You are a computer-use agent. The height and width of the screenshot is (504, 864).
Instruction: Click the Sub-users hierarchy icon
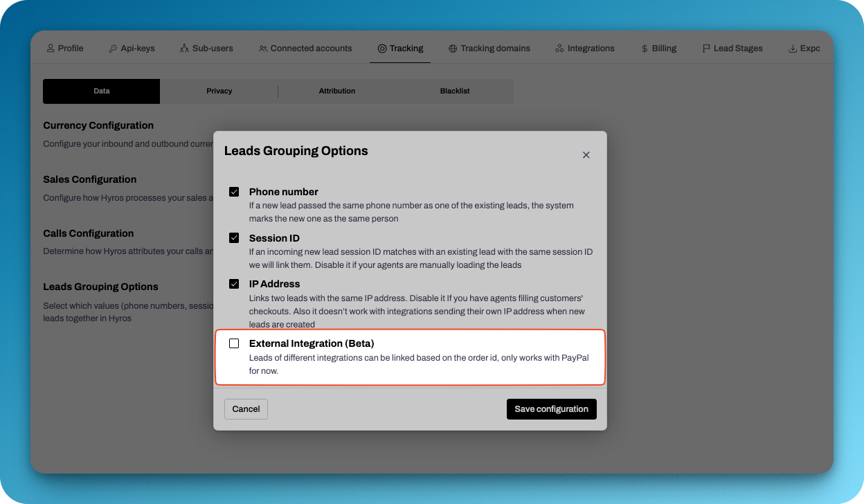184,48
